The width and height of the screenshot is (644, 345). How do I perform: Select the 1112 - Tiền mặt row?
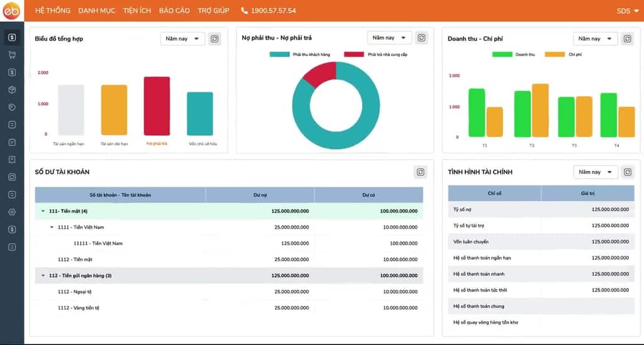click(x=229, y=260)
